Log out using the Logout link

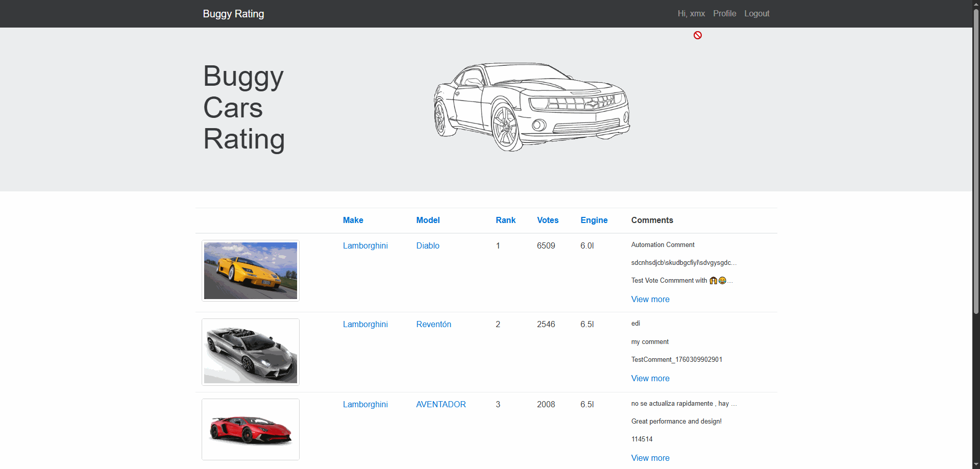(x=756, y=14)
